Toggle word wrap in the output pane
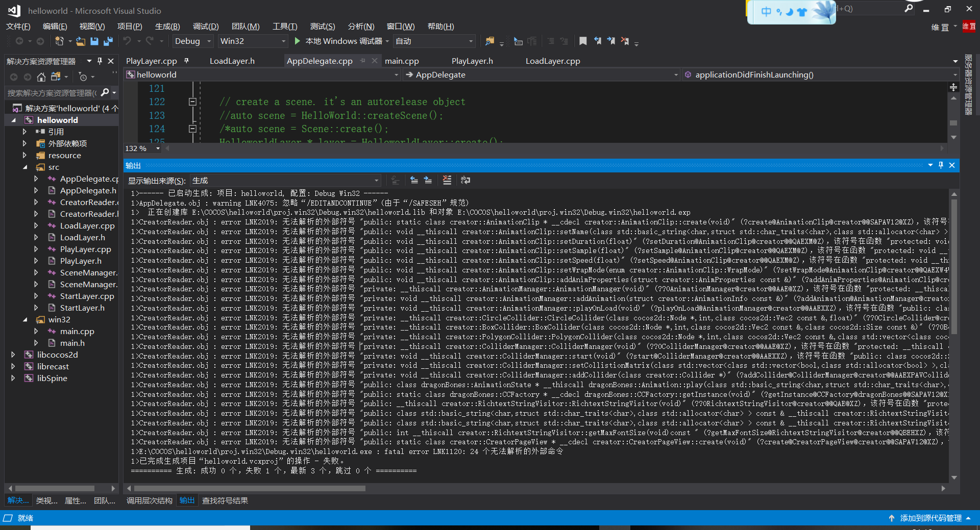Screen dimensions: 980x530 click(465, 180)
